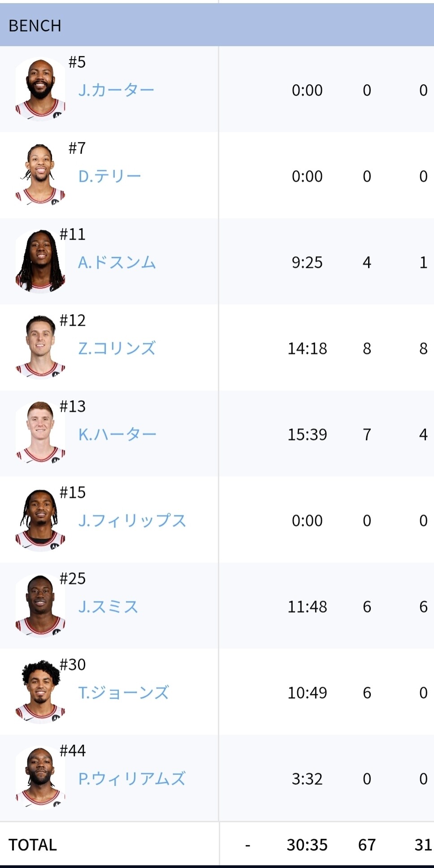Image resolution: width=434 pixels, height=868 pixels.
Task: Open Z.コリンズ player name link
Action: [x=117, y=348]
